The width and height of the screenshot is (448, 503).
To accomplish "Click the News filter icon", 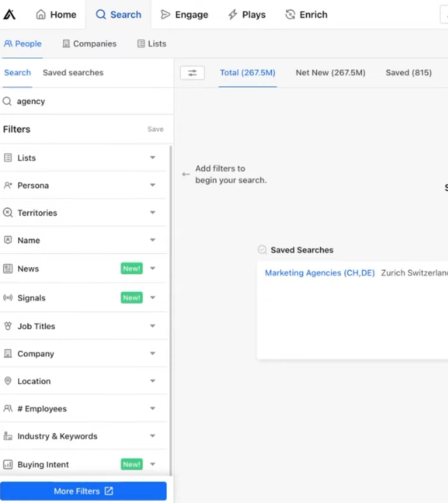I will (8, 269).
